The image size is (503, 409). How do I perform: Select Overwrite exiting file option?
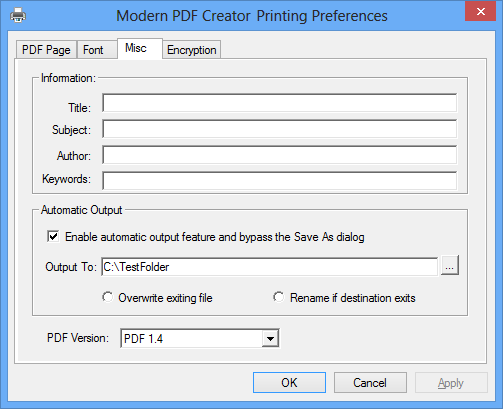click(108, 297)
